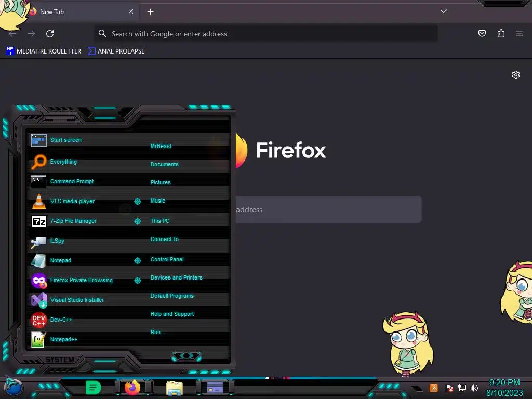Click the new tab page search box

click(x=328, y=209)
